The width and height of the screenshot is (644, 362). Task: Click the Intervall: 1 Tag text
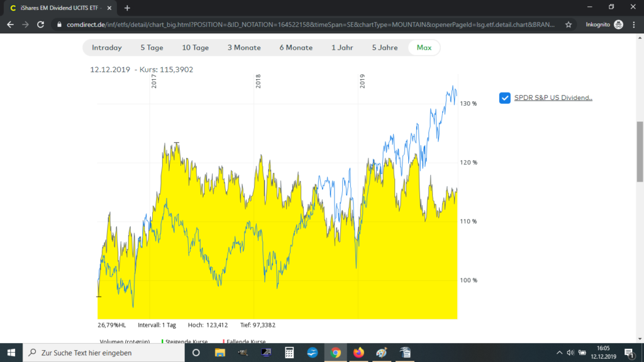coord(157,325)
